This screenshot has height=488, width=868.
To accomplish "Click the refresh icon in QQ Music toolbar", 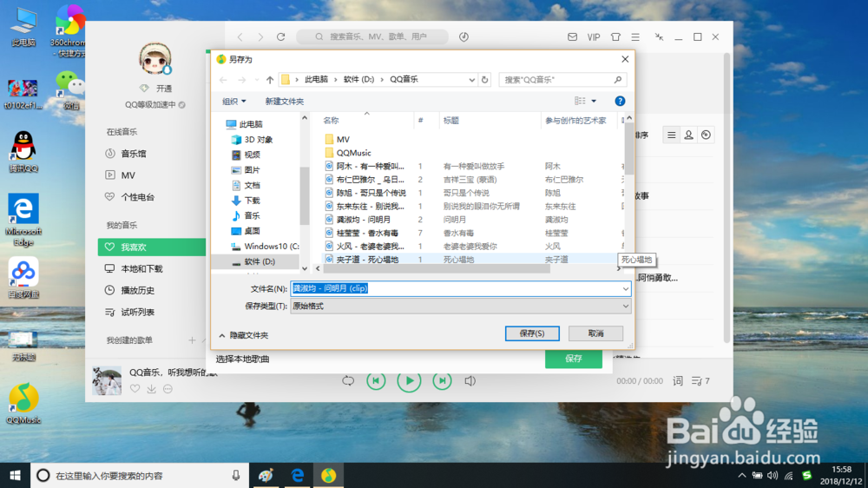I will [281, 36].
